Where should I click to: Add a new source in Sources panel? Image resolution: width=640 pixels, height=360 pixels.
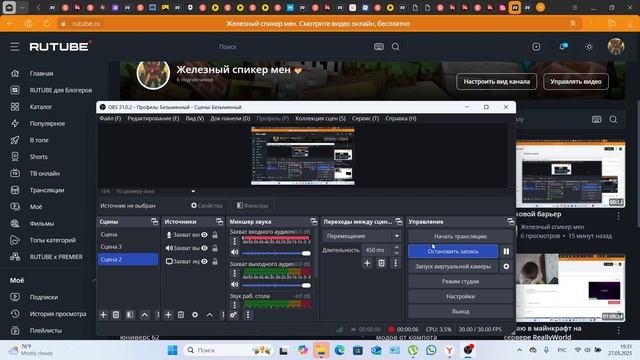pyautogui.click(x=168, y=315)
